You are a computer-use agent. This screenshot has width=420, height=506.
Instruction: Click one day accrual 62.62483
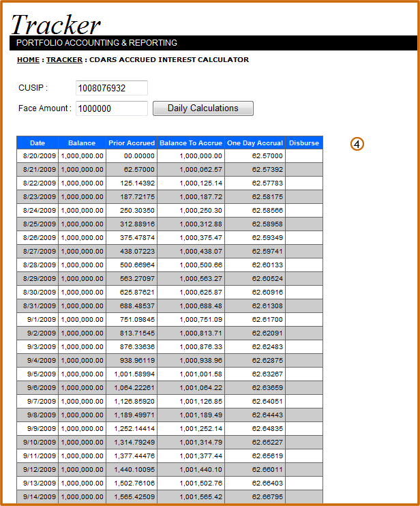(255, 346)
